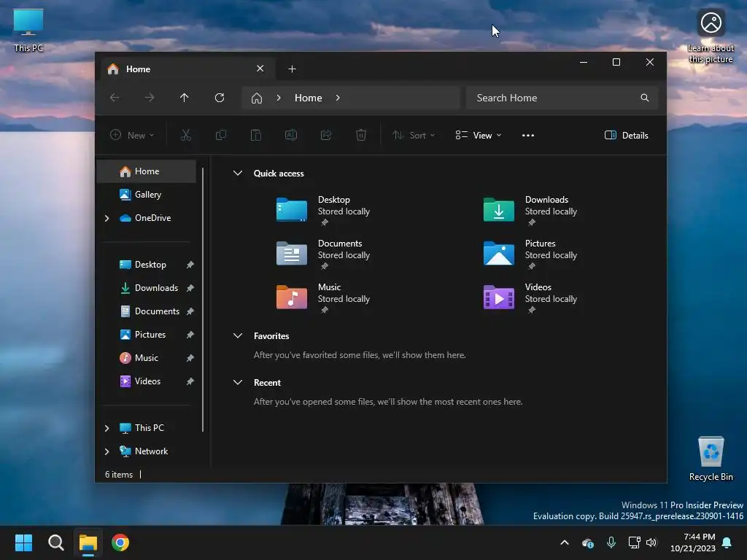Image resolution: width=747 pixels, height=560 pixels.
Task: Collapse the Favorites section
Action: [238, 335]
